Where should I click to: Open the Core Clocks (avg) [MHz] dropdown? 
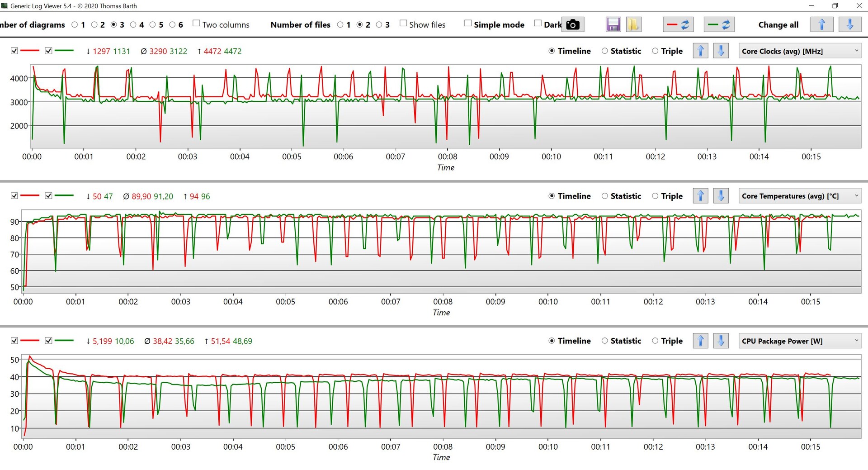pyautogui.click(x=799, y=51)
